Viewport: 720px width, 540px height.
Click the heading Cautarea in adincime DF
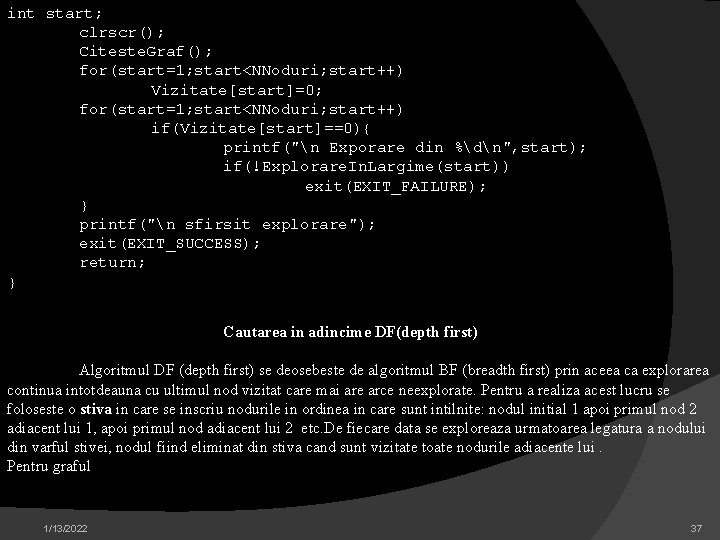350,332
